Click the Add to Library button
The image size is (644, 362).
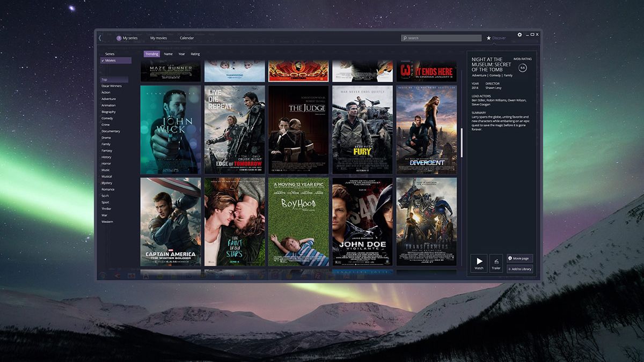pos(519,269)
